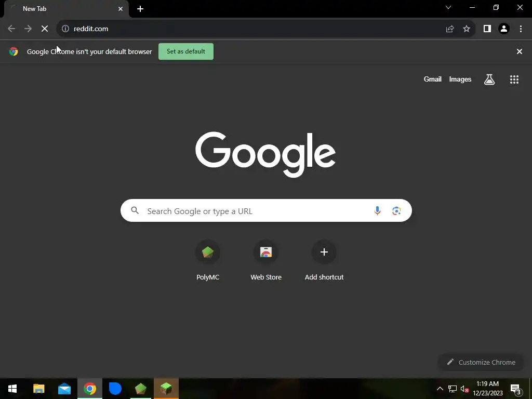Open Windows notification center
This screenshot has height=399, width=532.
tap(515, 389)
